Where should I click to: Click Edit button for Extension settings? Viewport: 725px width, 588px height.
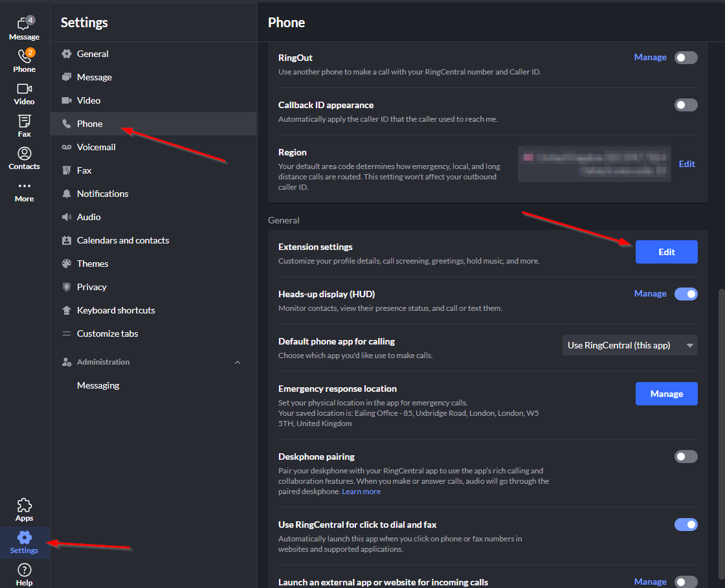pyautogui.click(x=666, y=252)
